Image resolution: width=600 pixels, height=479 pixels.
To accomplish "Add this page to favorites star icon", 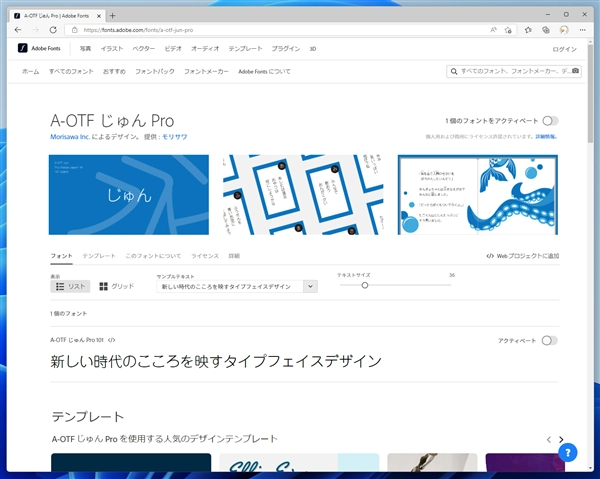I will (508, 30).
